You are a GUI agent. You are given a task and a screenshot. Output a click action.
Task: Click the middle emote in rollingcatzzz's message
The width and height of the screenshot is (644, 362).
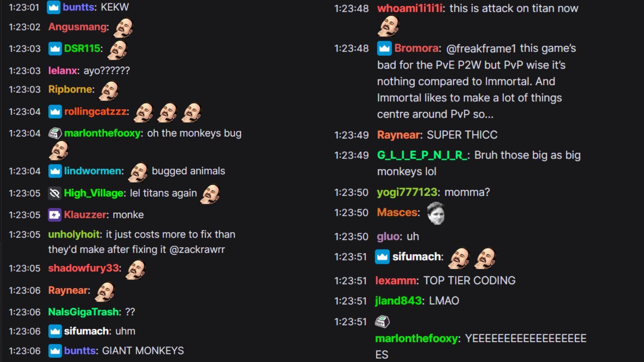(x=167, y=112)
